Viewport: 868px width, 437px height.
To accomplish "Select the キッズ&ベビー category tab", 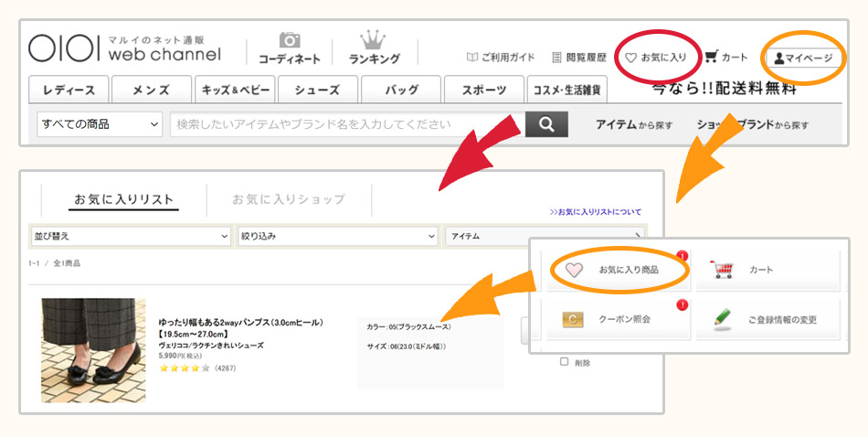I will pos(235,91).
